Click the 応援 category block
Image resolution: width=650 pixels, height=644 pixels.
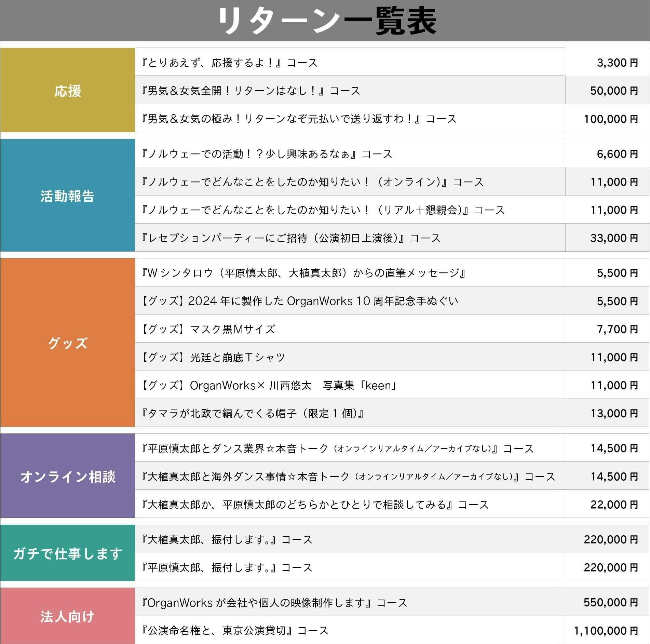[x=68, y=90]
